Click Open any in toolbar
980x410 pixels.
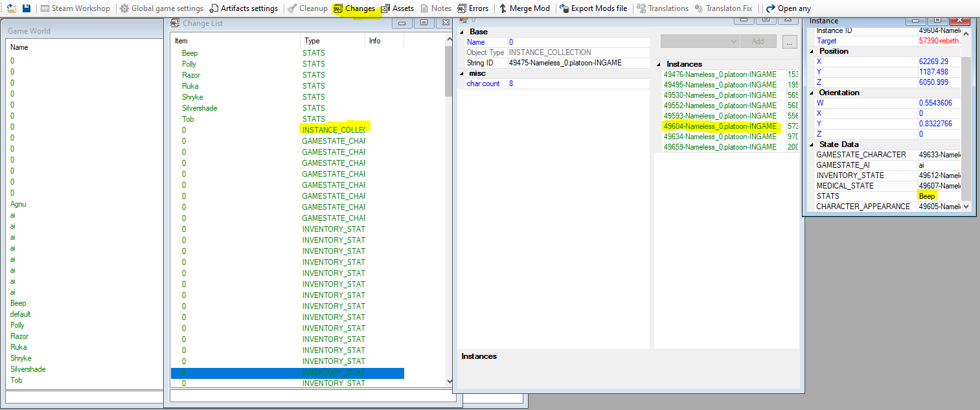coord(788,8)
